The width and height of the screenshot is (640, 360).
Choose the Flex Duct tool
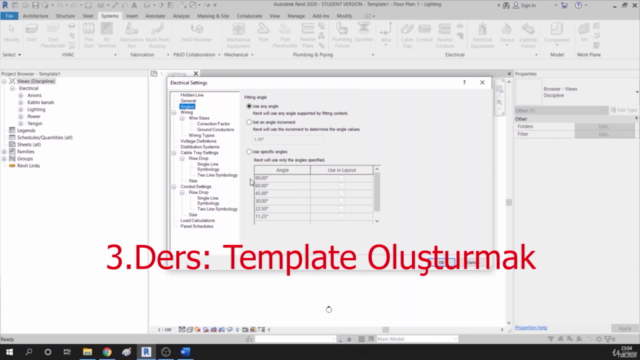pos(89,36)
